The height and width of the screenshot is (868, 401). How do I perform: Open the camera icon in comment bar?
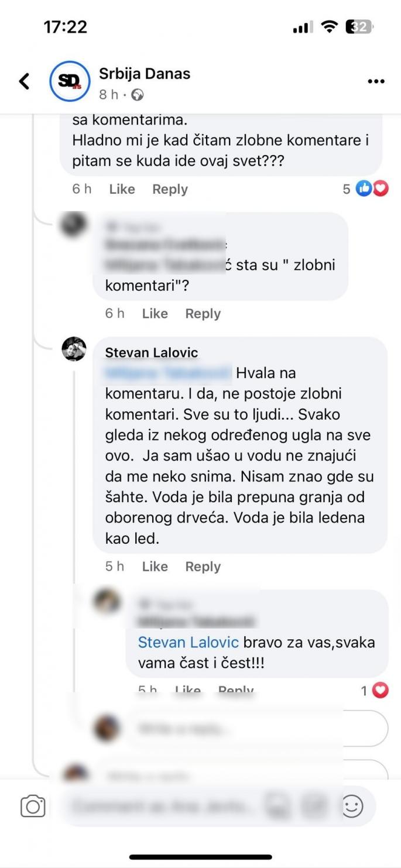pos(33,806)
